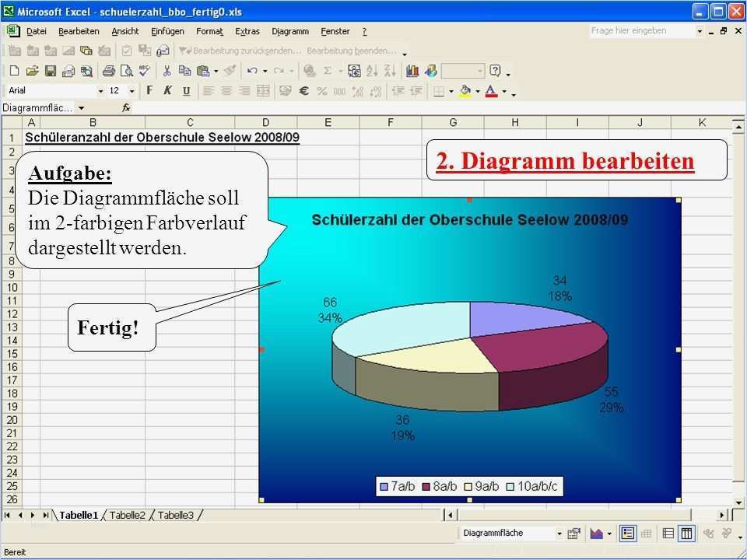Open the Fenster menu
The height and width of the screenshot is (560, 747).
click(x=335, y=31)
